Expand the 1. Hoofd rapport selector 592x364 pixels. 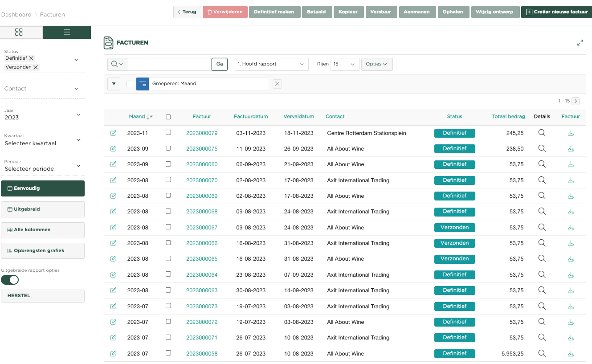coord(271,64)
